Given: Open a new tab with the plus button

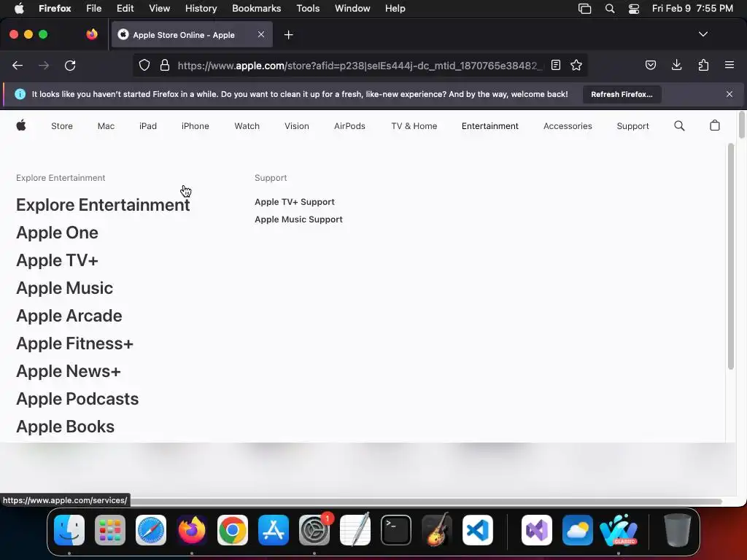Looking at the screenshot, I should 288,35.
